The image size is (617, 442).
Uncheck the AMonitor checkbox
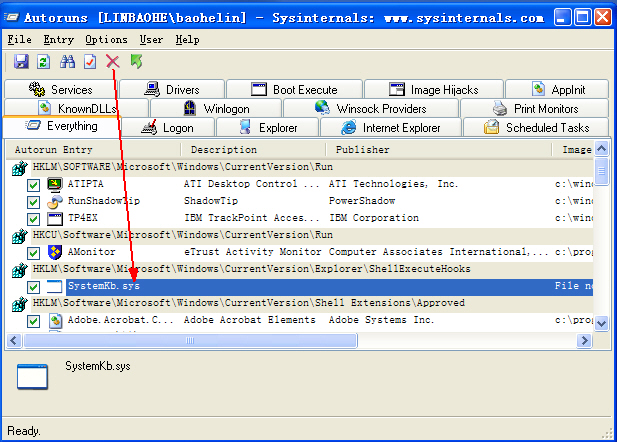pos(33,253)
